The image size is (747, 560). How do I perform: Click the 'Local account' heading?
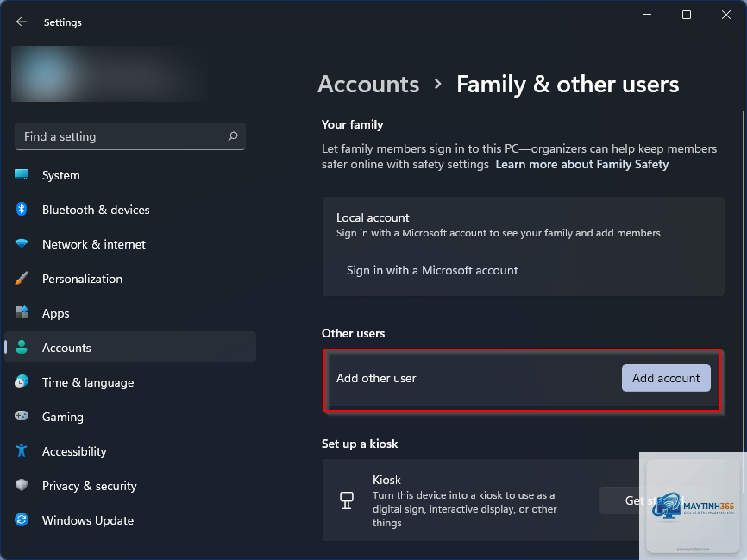point(373,217)
